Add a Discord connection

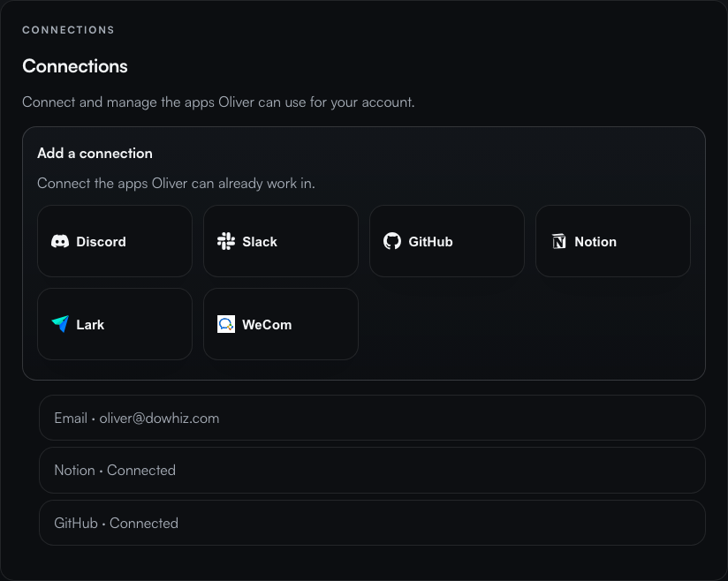115,241
